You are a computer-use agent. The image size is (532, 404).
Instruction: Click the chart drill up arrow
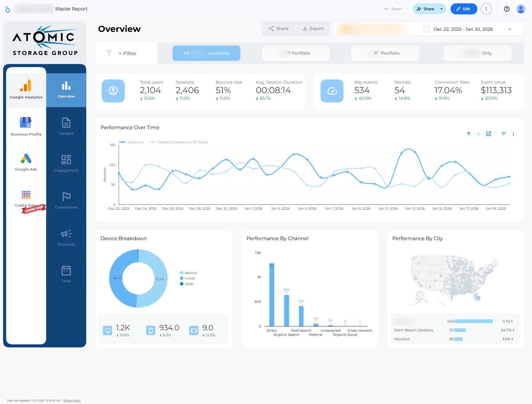click(x=469, y=134)
